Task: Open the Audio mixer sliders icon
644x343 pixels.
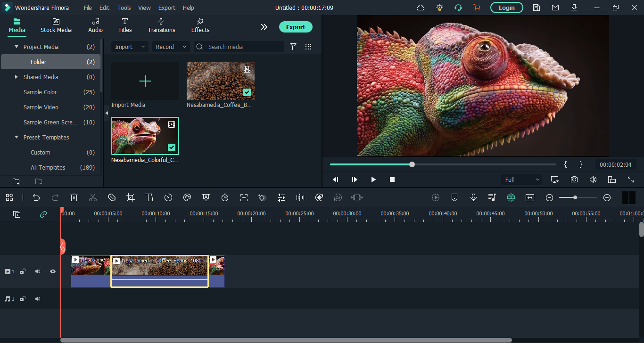Action: click(281, 198)
